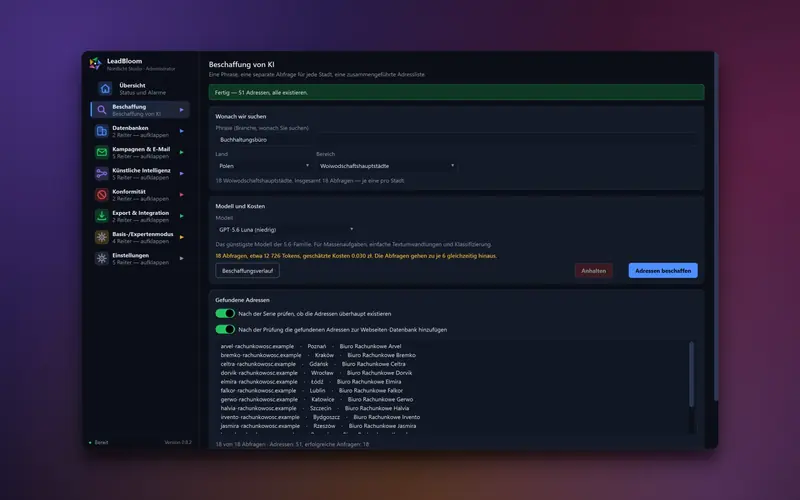This screenshot has width=800, height=500.
Task: Open Einstellungen menu label
Action: coord(131,256)
